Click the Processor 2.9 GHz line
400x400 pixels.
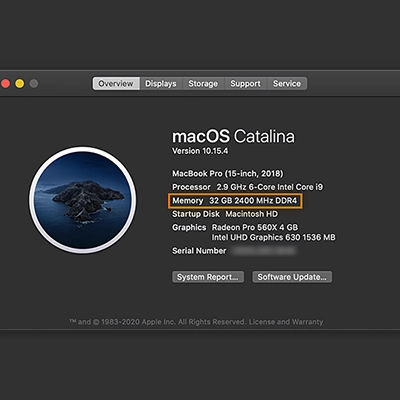(x=247, y=187)
